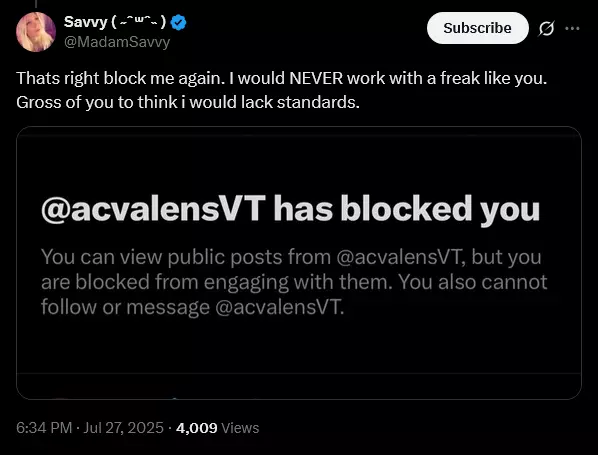Open the three-dot more options menu
The height and width of the screenshot is (455, 598).
point(572,28)
